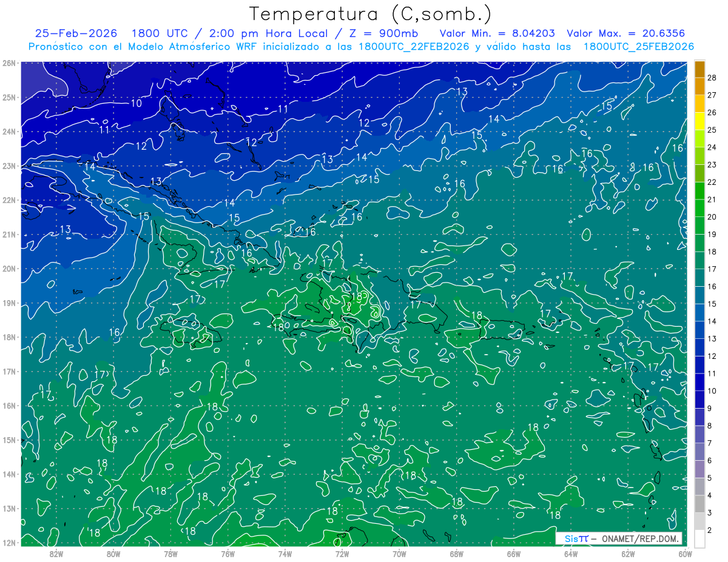The width and height of the screenshot is (728, 562).
Task: Click the "70W" longitude axis label
Action: [x=399, y=554]
